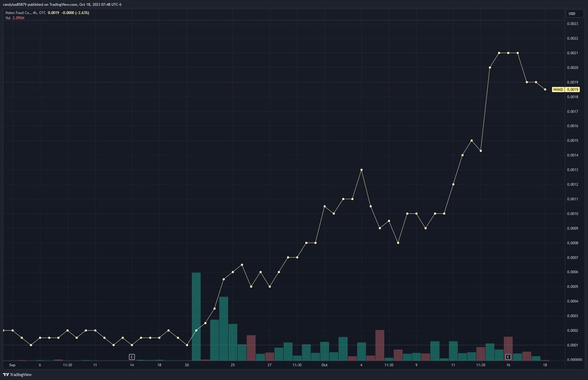Click the yellow 0.0019 current price label
Image resolution: width=588 pixels, height=380 pixels.
click(x=572, y=90)
